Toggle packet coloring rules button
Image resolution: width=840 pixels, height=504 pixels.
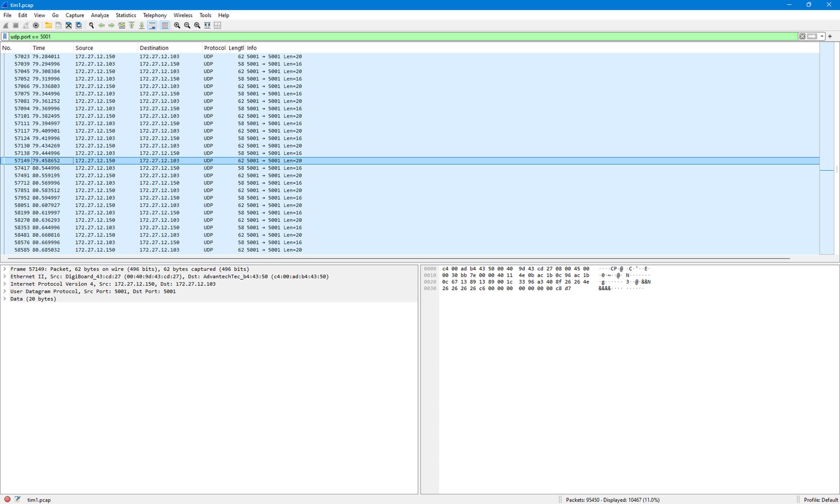click(164, 25)
